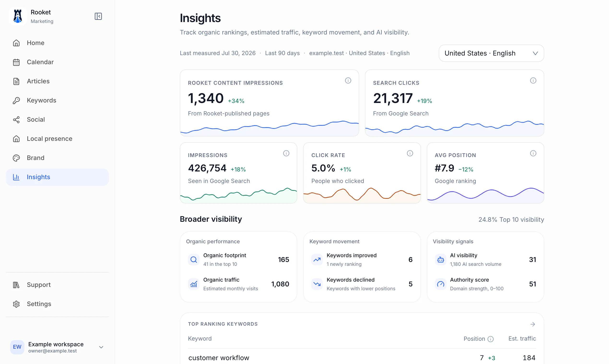Click the Avg Position purple sparkline
Screen dimensions: 609x364
486,195
